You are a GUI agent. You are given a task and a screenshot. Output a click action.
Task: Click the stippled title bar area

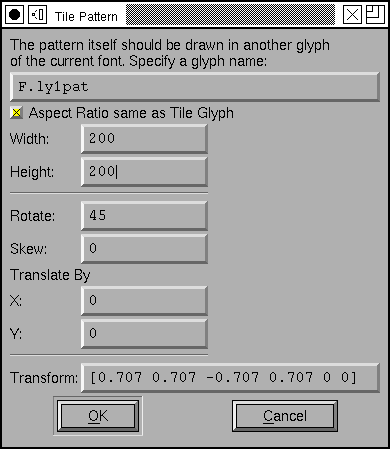click(x=230, y=15)
